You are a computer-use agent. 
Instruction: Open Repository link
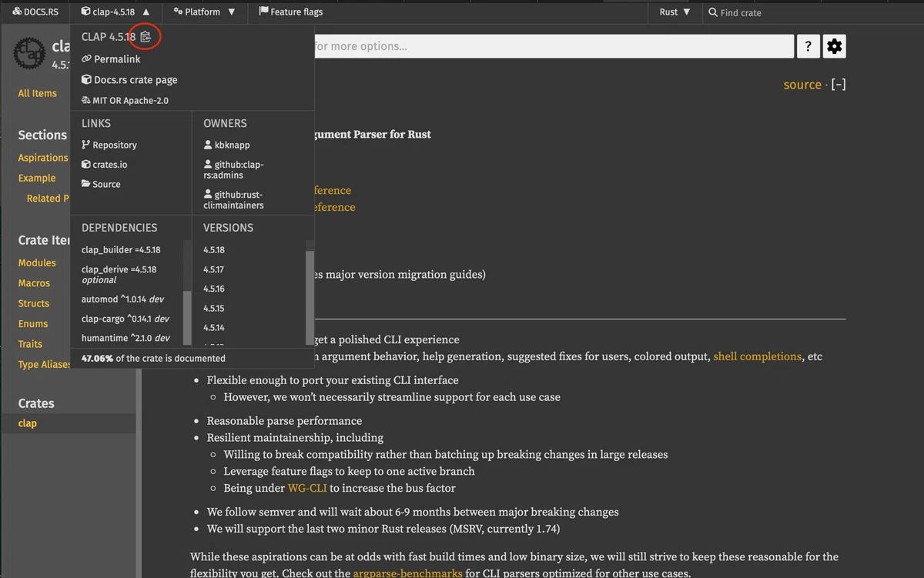109,145
